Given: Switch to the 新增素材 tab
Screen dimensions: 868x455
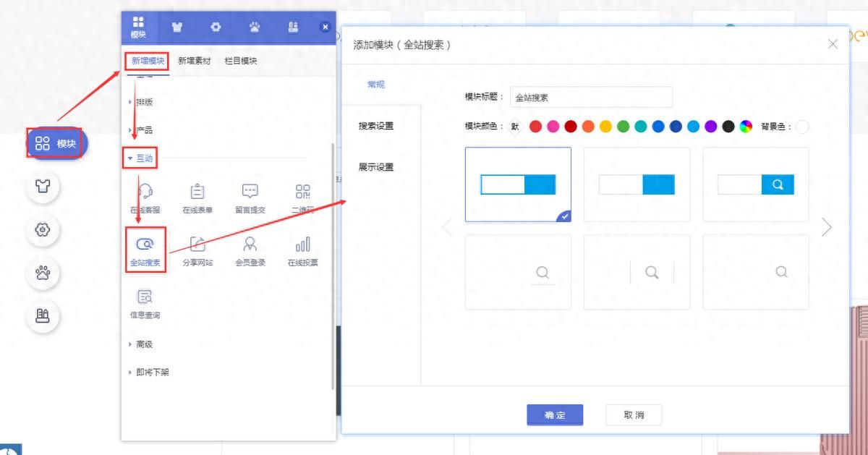Looking at the screenshot, I should click(x=195, y=61).
